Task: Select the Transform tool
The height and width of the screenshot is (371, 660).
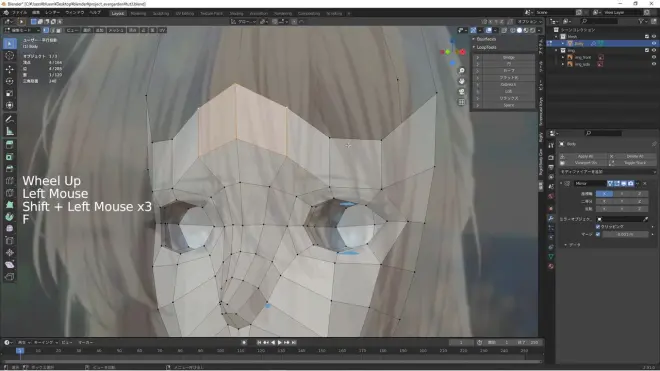Action: [x=10, y=105]
